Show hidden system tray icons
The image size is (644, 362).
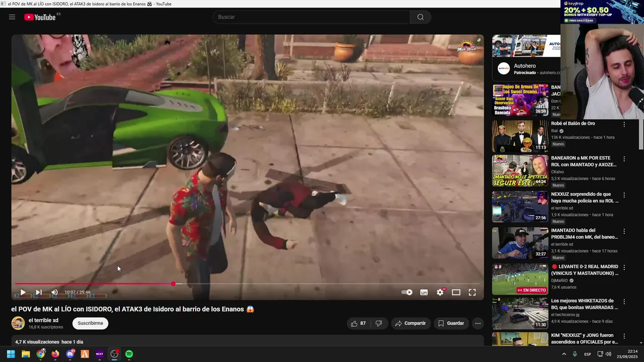pyautogui.click(x=563, y=354)
